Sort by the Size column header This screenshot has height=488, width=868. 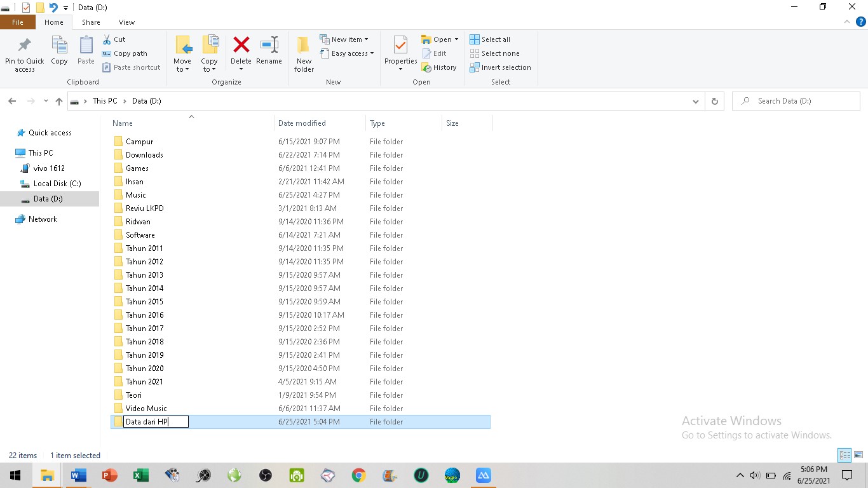[x=467, y=123]
